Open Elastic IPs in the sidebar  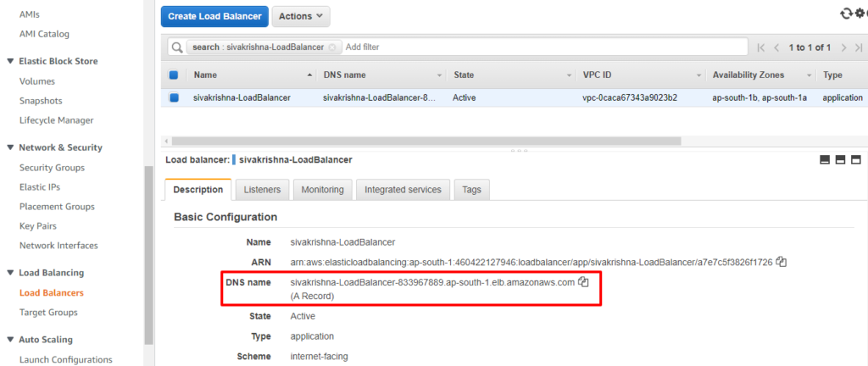[40, 187]
